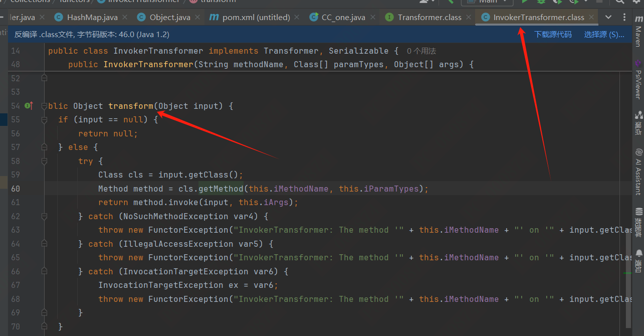Click 'transform' method name on line 54
The height and width of the screenshot is (336, 644).
(x=131, y=106)
